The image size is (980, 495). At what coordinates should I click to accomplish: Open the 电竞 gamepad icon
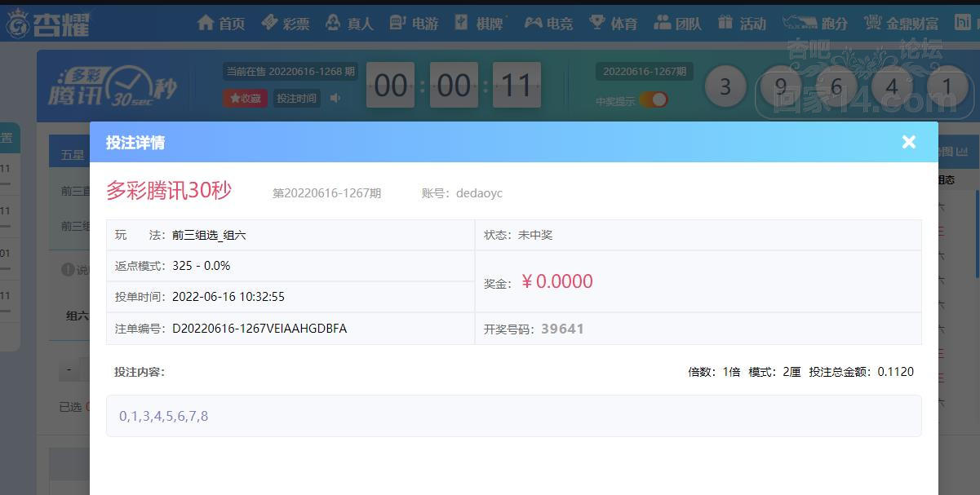533,23
